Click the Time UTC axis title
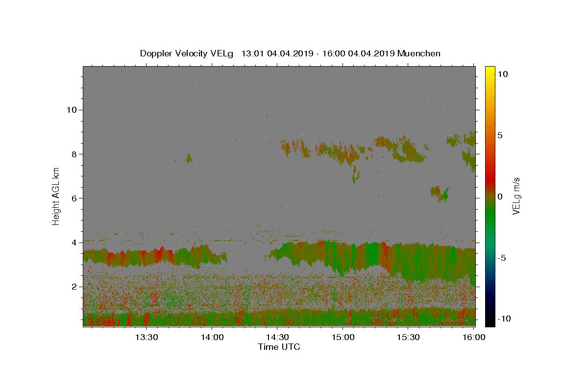The width and height of the screenshot is (588, 392). [x=279, y=347]
